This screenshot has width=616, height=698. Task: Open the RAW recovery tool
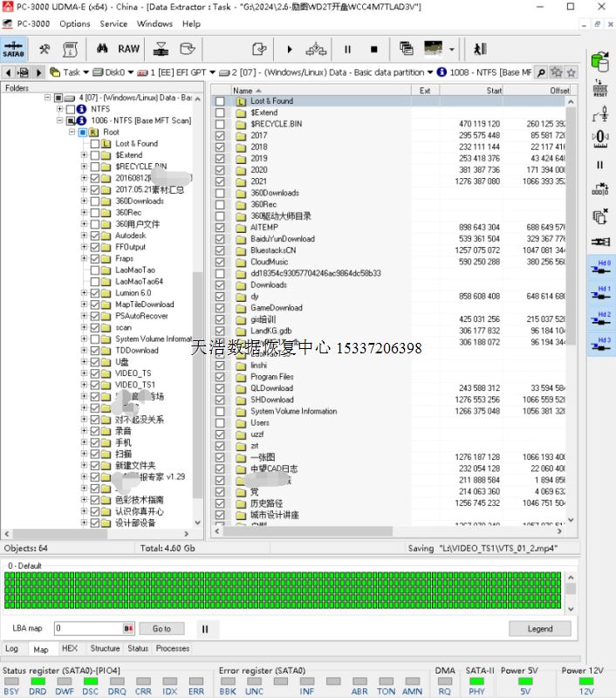[128, 50]
